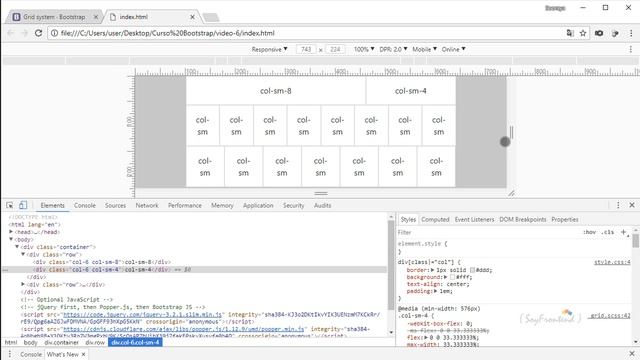The height and width of the screenshot is (360, 640).
Task: Open the Online throttling dropdown
Action: point(453,49)
